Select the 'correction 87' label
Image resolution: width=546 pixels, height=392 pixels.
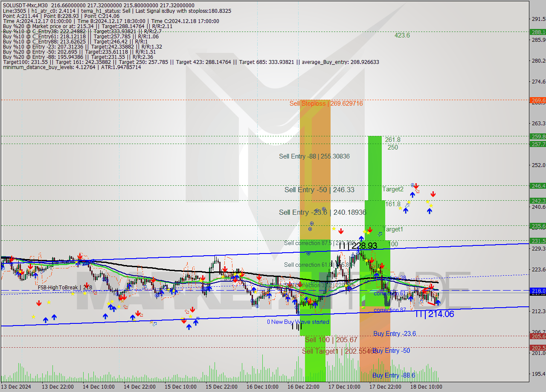(390, 310)
